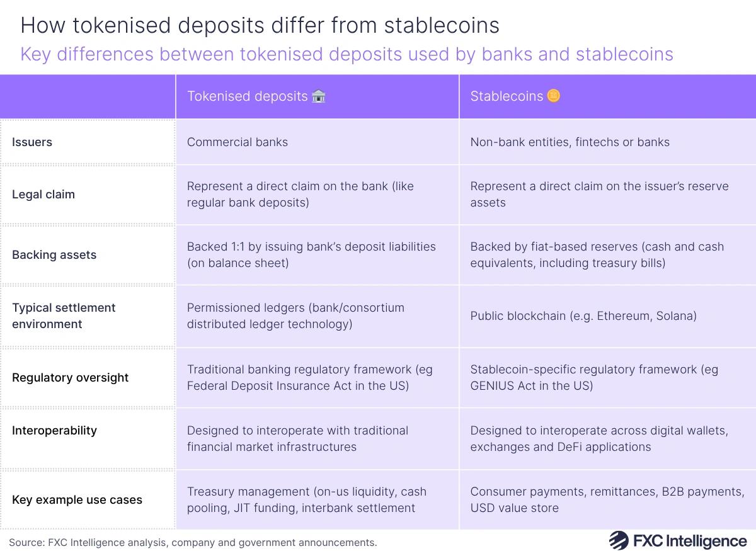This screenshot has width=756, height=551.
Task: Select the Backing assets row label
Action: 54,255
